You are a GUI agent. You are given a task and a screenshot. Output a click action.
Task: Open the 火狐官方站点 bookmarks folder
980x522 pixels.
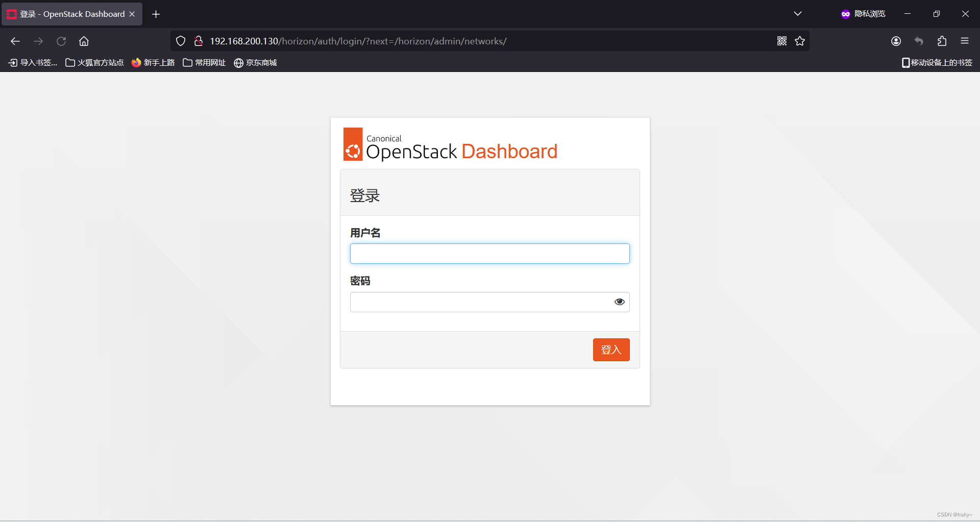coord(95,63)
